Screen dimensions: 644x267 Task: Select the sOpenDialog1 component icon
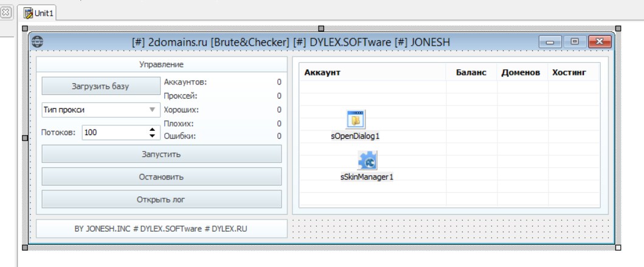click(x=356, y=120)
